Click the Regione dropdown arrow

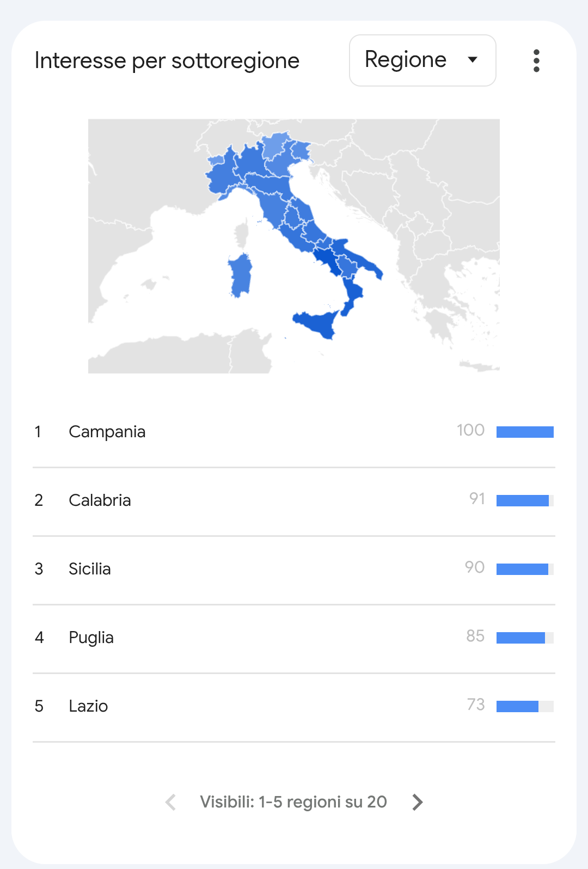[473, 60]
